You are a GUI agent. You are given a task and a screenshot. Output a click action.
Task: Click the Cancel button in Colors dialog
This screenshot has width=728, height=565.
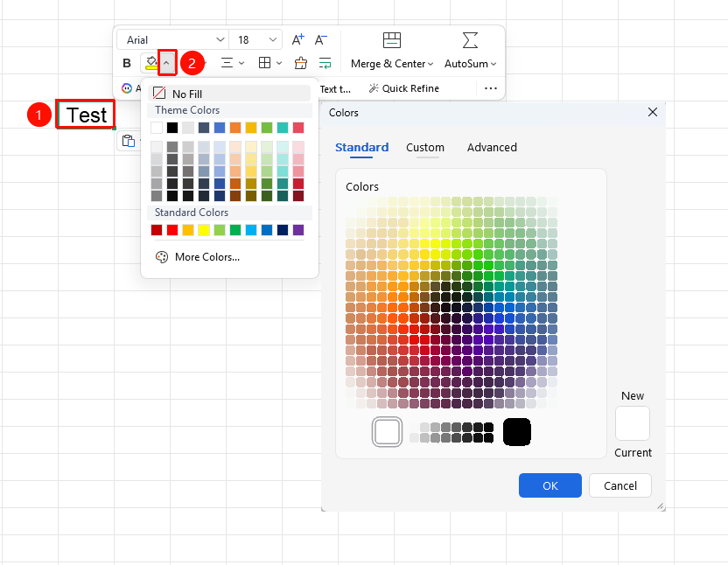pos(620,485)
